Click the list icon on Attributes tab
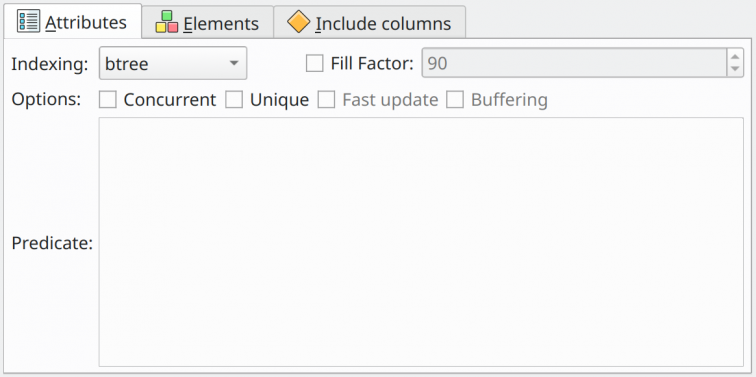This screenshot has width=756, height=377. pos(28,21)
